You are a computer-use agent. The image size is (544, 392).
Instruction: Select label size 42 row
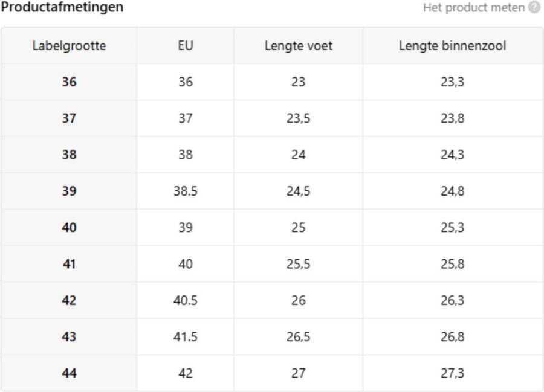[x=272, y=301]
